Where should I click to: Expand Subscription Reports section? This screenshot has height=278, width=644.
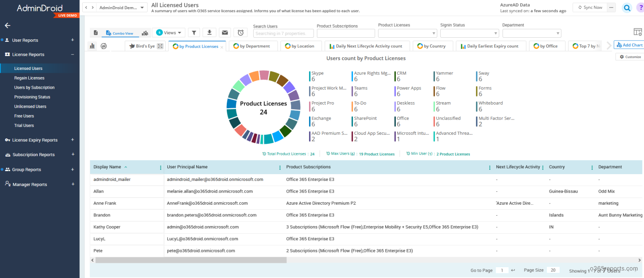click(x=73, y=154)
